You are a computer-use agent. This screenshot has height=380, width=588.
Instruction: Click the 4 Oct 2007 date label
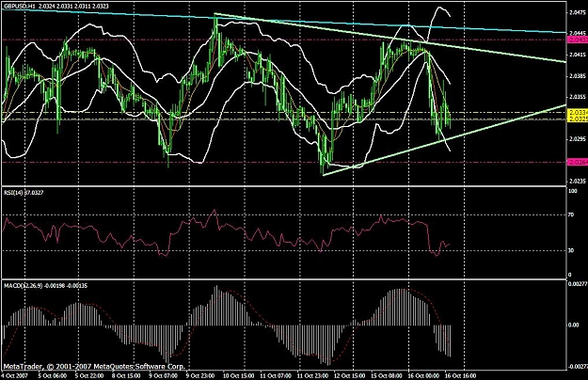13,375
